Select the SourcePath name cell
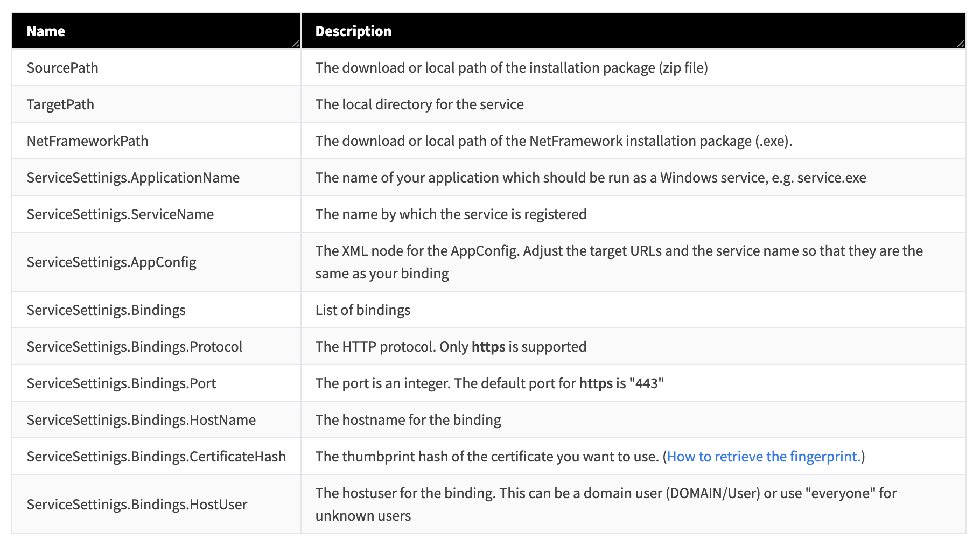980x546 pixels. [62, 68]
